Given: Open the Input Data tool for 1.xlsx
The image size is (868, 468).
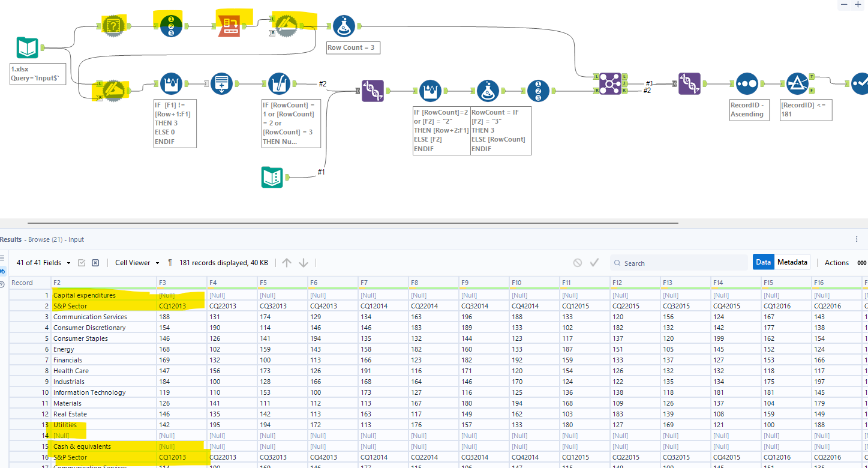Looking at the screenshot, I should 26,48.
